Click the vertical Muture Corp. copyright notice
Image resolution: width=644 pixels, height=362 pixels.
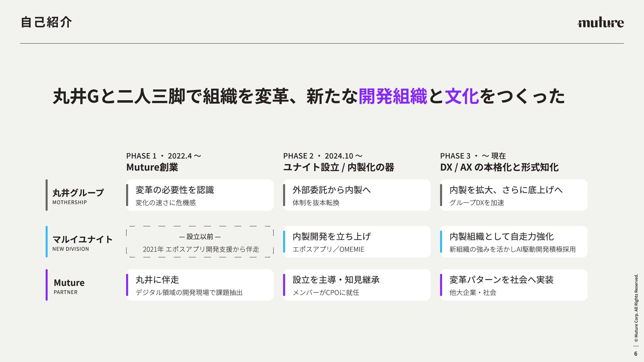point(636,308)
